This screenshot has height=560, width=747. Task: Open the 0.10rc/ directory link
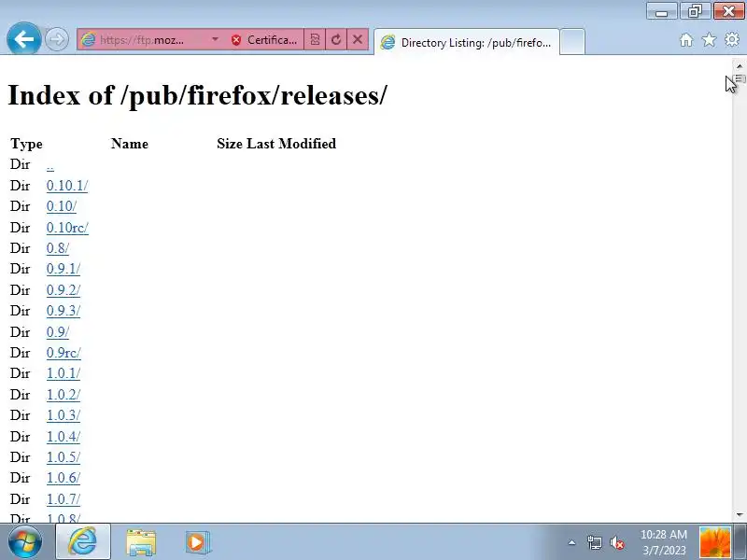tap(67, 228)
